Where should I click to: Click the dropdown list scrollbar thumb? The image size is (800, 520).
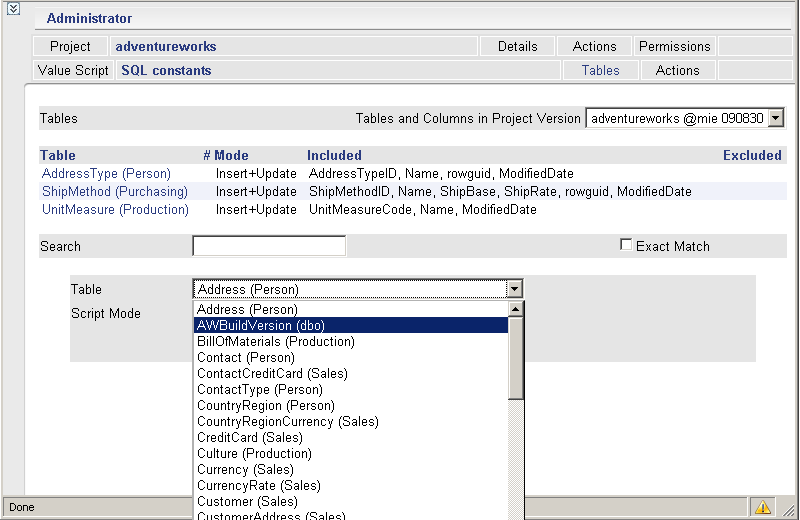pyautogui.click(x=516, y=358)
